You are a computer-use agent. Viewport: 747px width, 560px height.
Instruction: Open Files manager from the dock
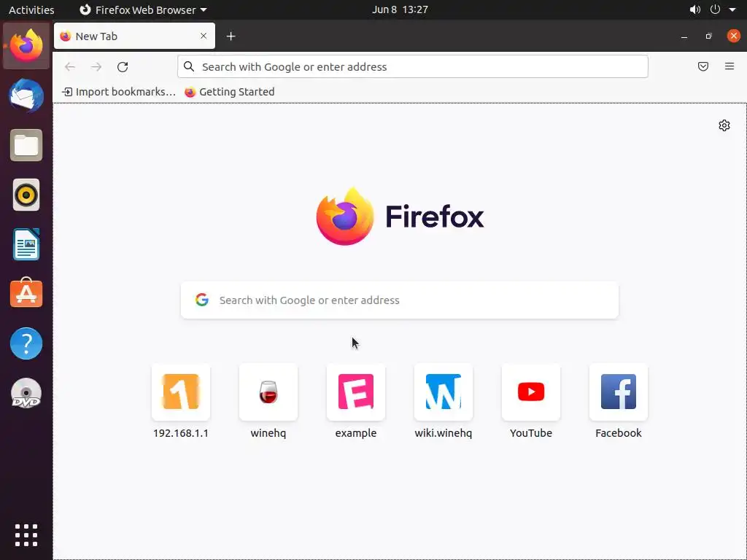26,145
